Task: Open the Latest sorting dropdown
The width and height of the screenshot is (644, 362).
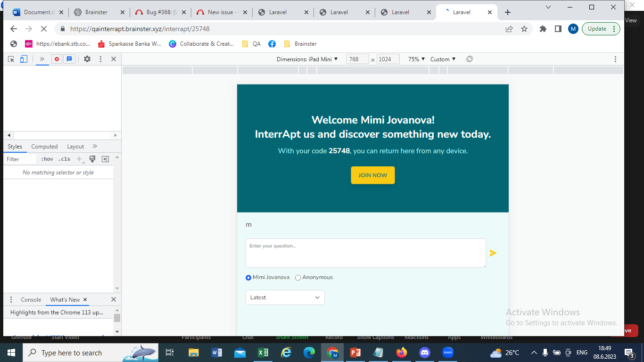Action: 285,297
